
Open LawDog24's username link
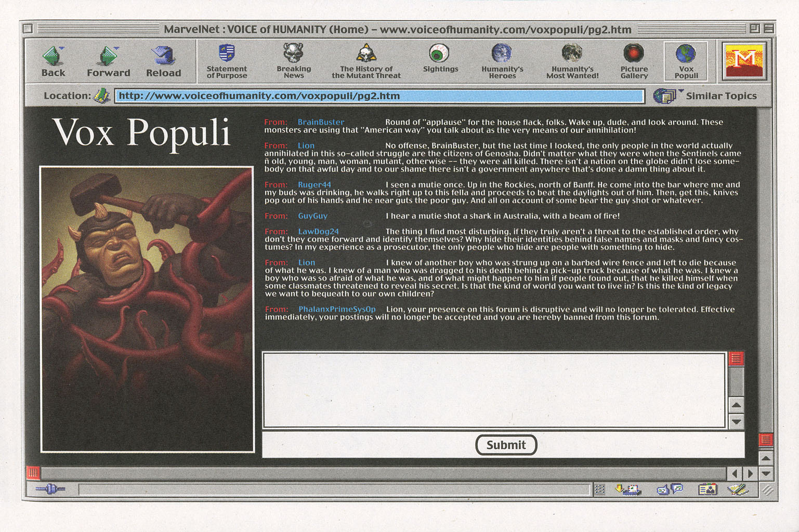click(318, 231)
